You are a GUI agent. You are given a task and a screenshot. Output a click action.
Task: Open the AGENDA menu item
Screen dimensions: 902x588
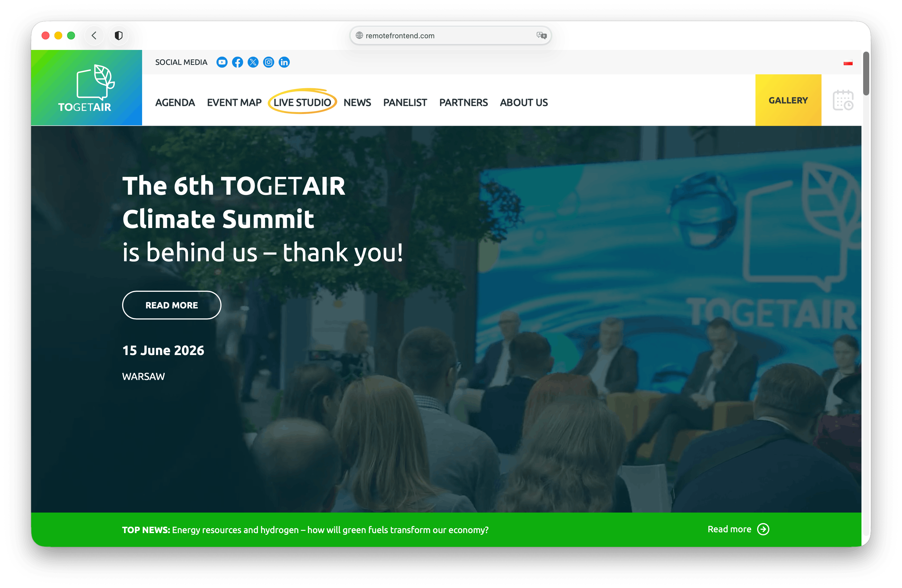pyautogui.click(x=175, y=102)
